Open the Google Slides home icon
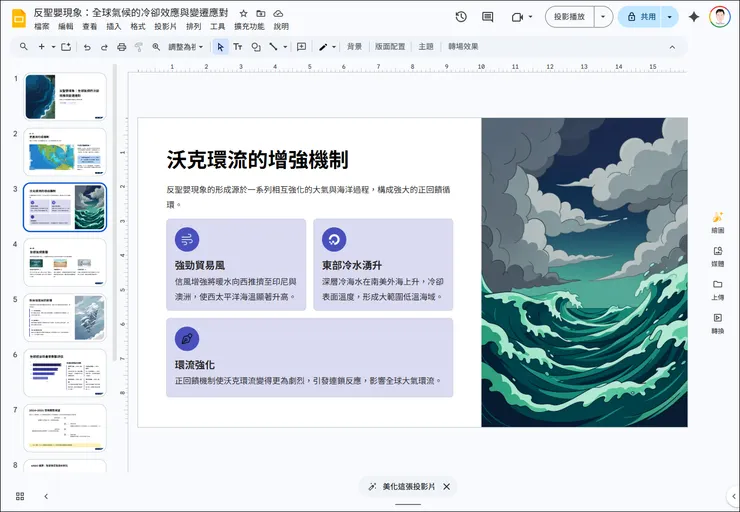This screenshot has height=512, width=740. click(19, 18)
